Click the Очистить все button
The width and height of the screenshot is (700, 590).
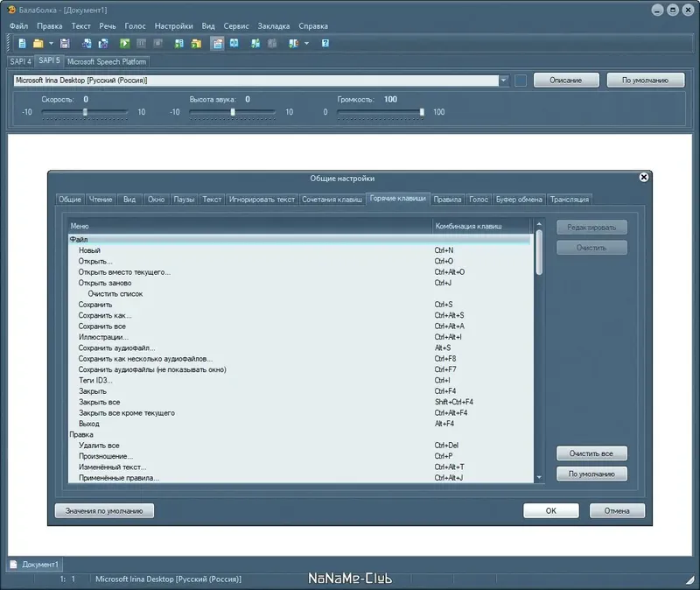tap(591, 453)
